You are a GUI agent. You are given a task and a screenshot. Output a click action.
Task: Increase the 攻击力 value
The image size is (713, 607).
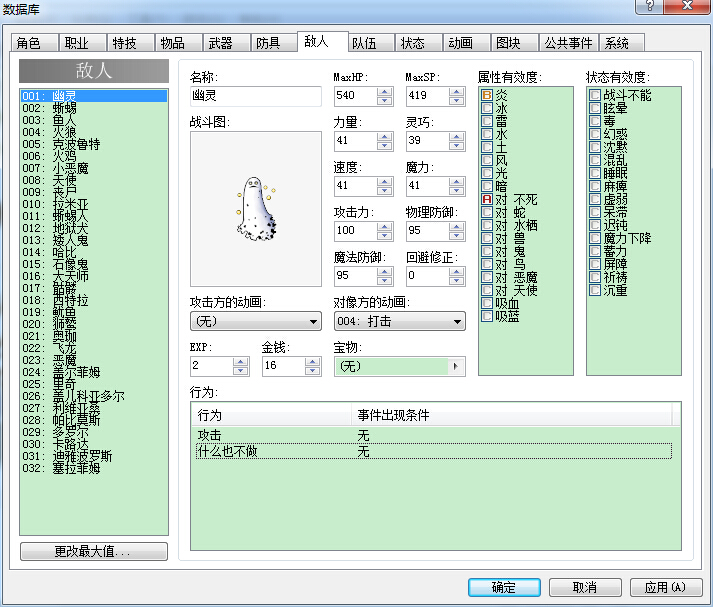(x=385, y=226)
